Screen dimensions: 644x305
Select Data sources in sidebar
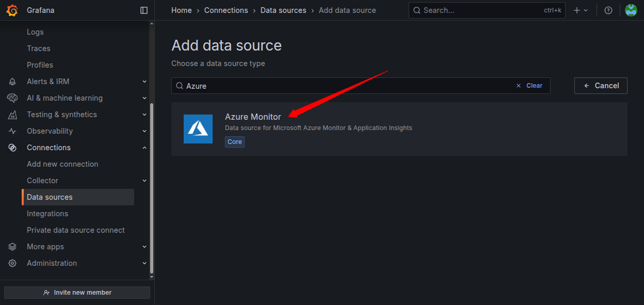coord(78,197)
